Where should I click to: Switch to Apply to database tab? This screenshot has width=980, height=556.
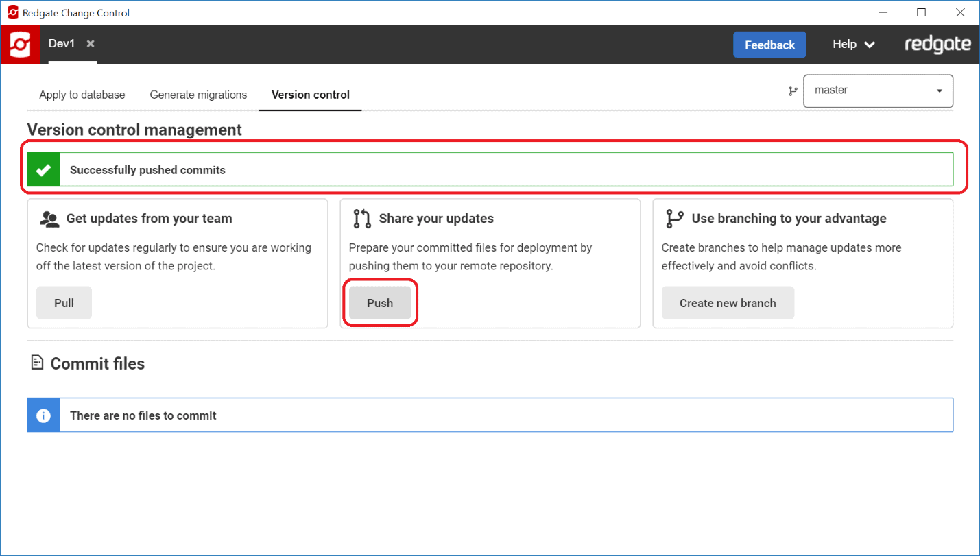82,95
